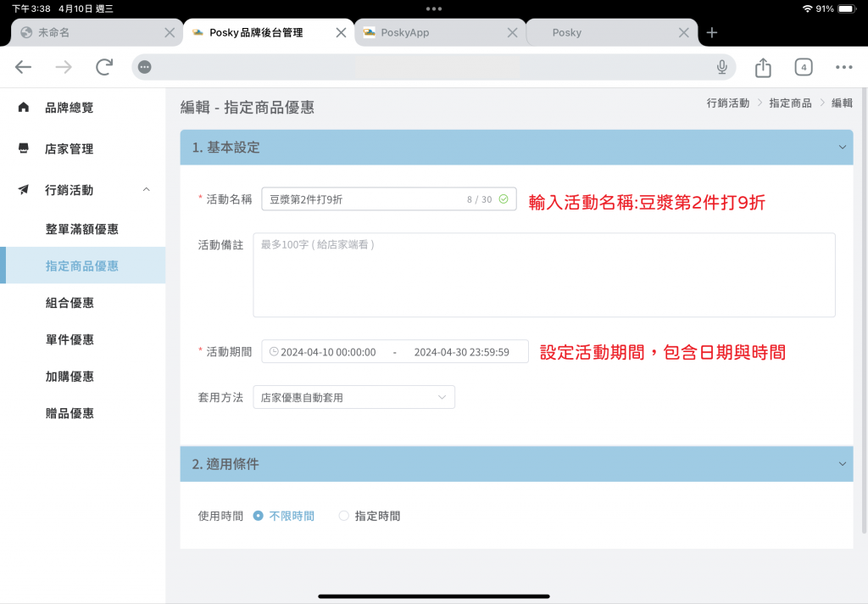Open 店家管理 in the sidebar

(70, 148)
